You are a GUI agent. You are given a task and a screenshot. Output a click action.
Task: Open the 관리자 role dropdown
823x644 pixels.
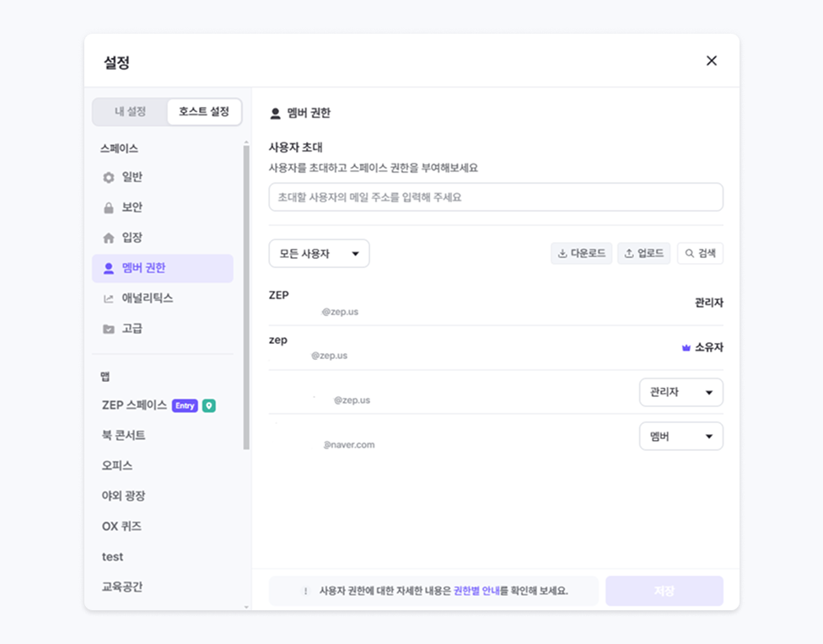tap(680, 392)
